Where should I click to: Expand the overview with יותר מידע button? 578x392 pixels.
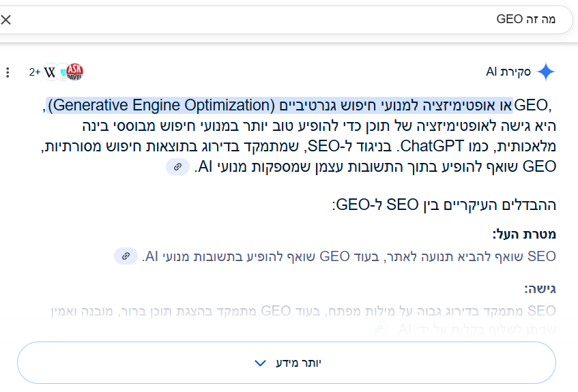(287, 363)
